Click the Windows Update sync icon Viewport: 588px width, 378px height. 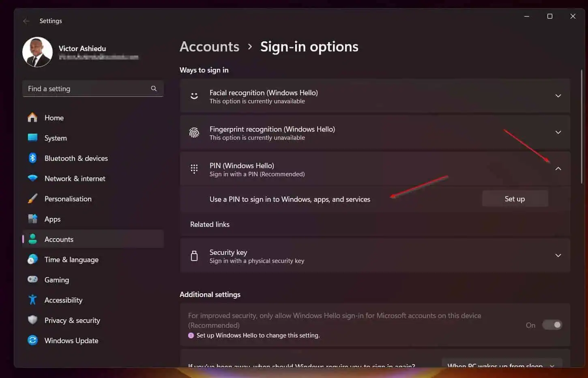point(32,340)
